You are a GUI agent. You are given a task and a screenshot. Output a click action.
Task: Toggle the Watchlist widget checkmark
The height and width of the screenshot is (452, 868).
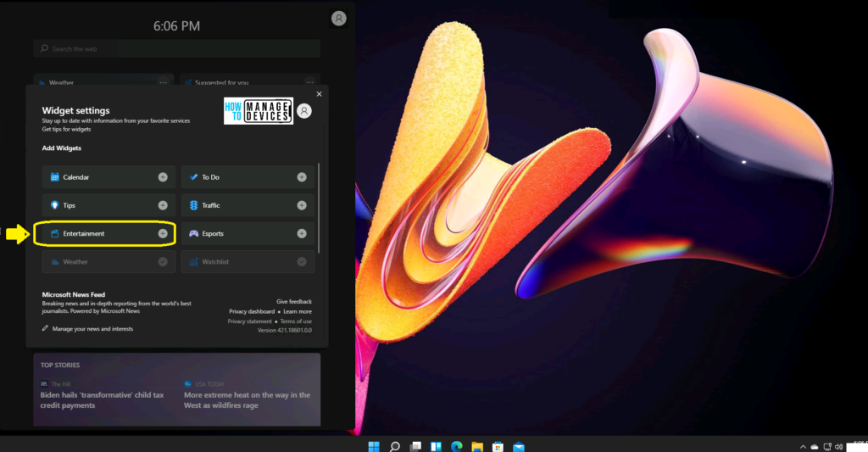pyautogui.click(x=302, y=262)
